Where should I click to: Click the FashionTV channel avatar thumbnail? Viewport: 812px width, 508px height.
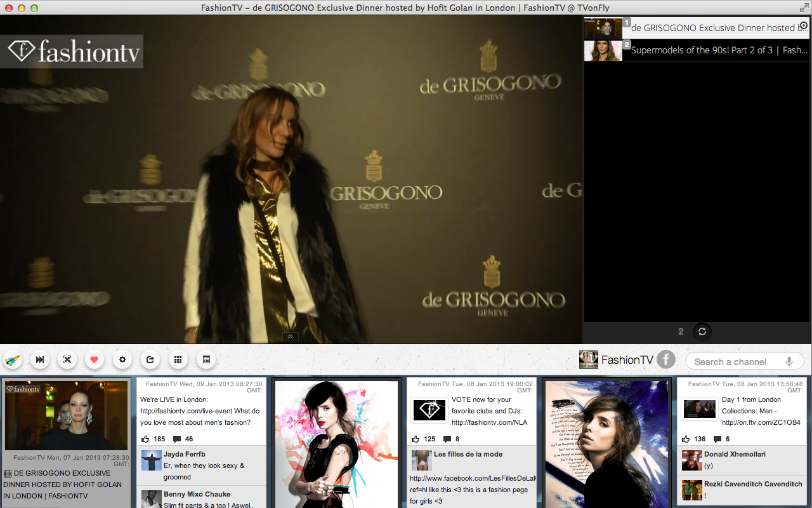pos(589,359)
